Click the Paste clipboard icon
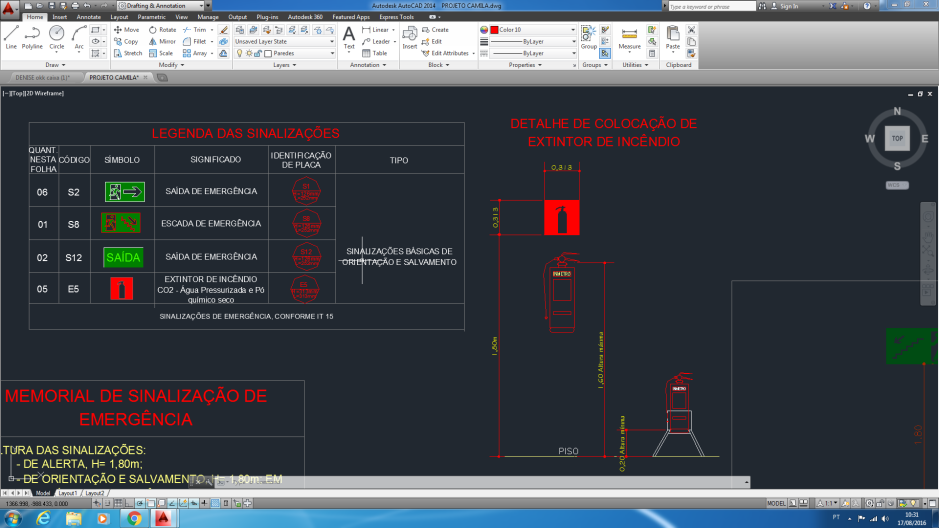Viewport: 939px width, 528px height. (x=673, y=36)
